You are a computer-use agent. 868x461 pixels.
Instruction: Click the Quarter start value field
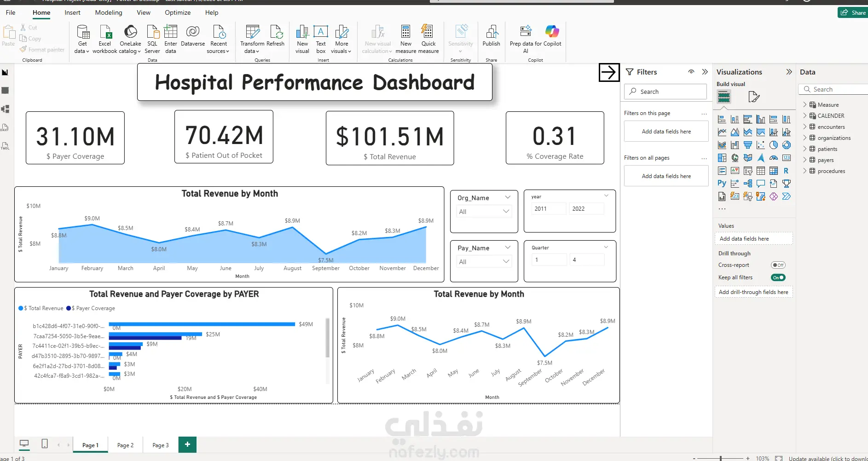[x=549, y=259]
